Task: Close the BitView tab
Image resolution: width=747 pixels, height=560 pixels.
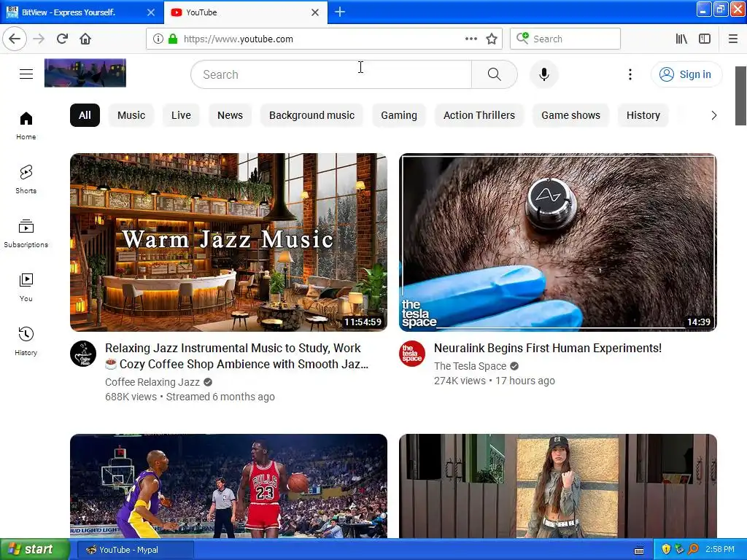Action: coord(151,12)
